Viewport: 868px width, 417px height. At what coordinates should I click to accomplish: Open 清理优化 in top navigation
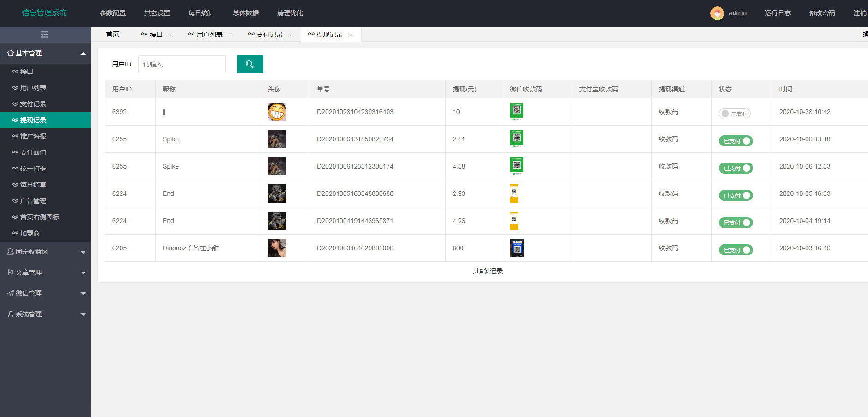point(290,13)
